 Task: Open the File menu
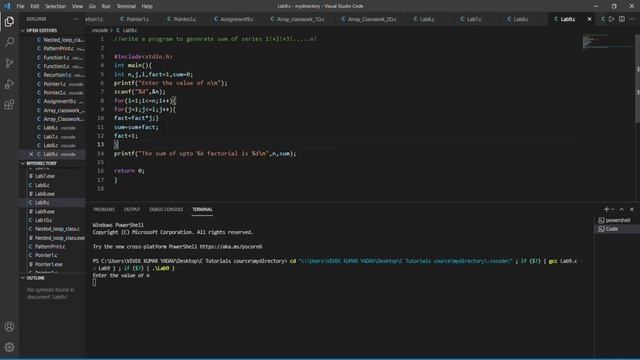coord(20,6)
